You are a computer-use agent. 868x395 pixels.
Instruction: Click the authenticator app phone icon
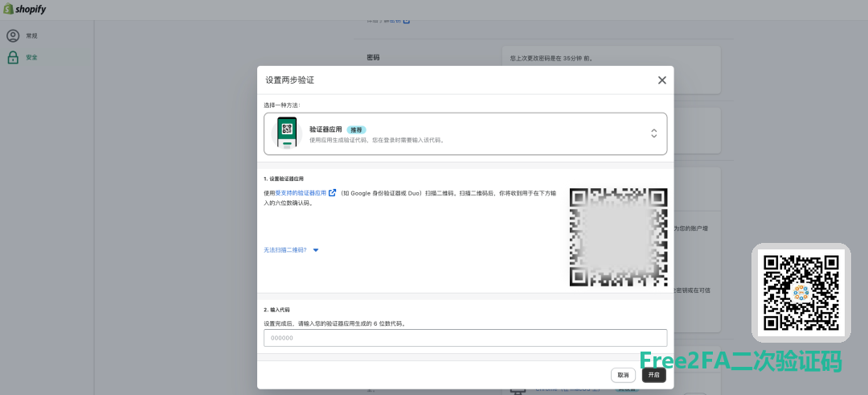(x=286, y=134)
